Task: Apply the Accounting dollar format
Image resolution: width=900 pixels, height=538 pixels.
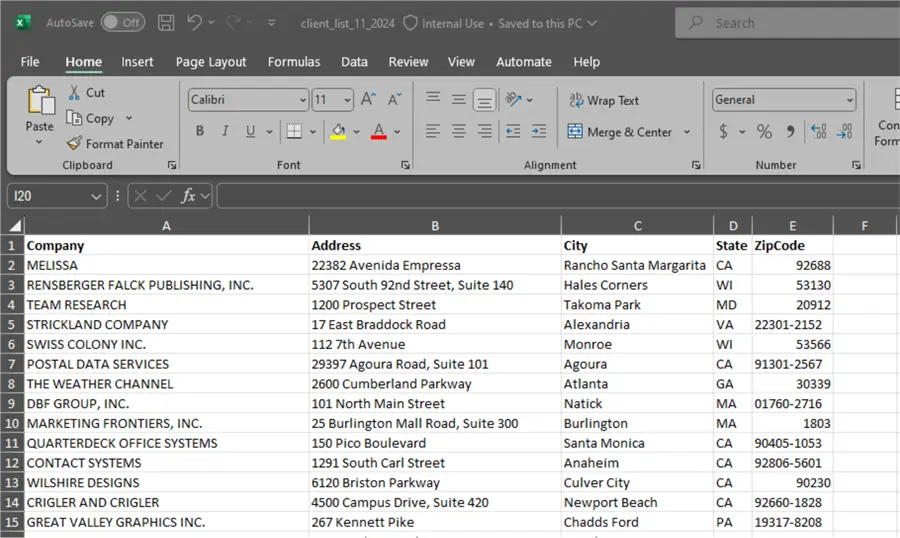Action: pos(723,131)
